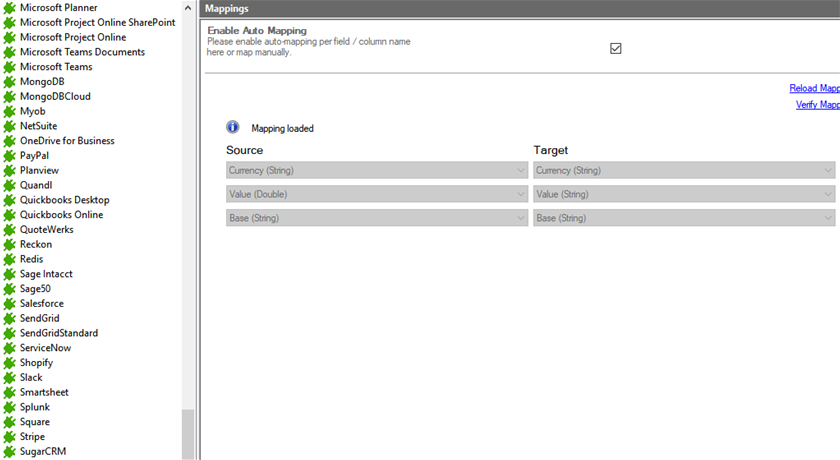Screen dimensions: 840x460
Task: Open the Target Base (String) dropdown
Action: pyautogui.click(x=684, y=218)
